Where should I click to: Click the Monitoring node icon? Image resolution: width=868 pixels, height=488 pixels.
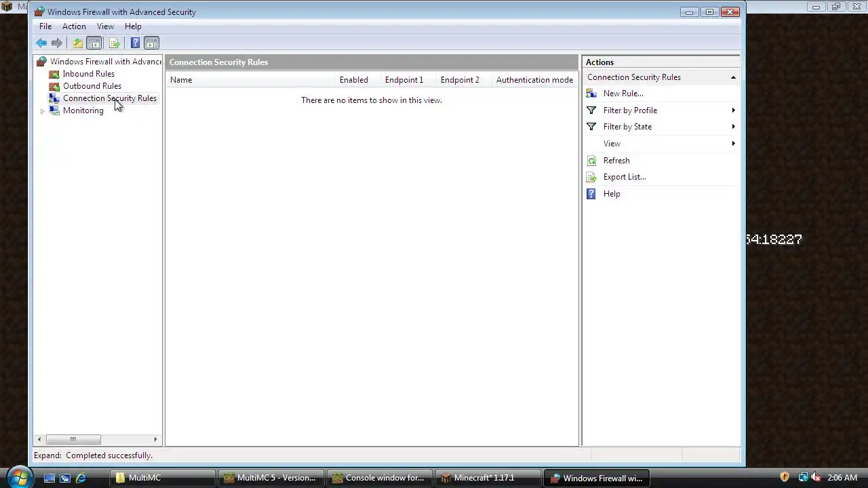pyautogui.click(x=54, y=110)
